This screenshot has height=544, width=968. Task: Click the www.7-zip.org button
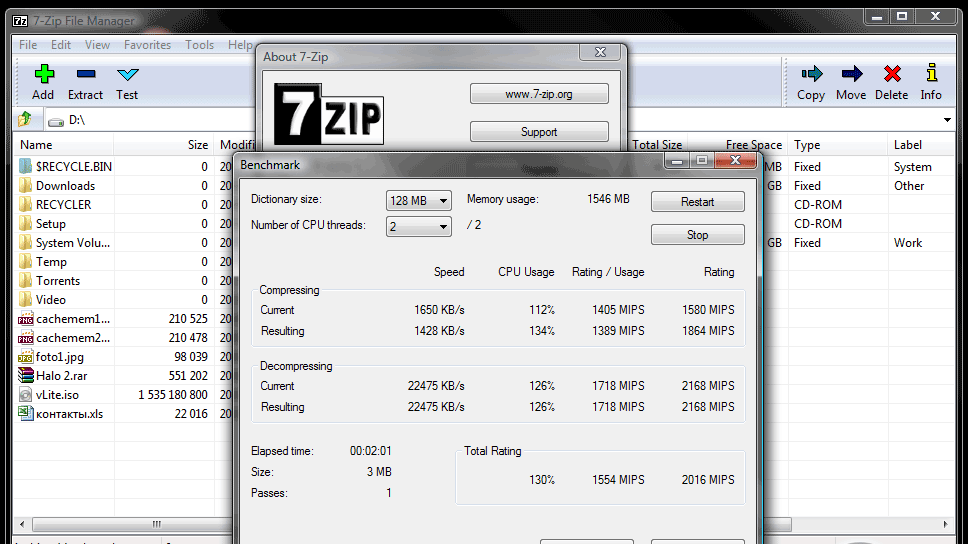[539, 94]
